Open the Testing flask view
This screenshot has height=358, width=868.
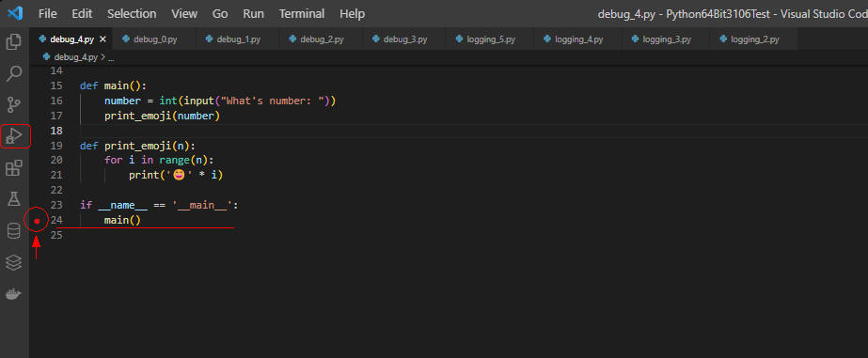point(14,199)
